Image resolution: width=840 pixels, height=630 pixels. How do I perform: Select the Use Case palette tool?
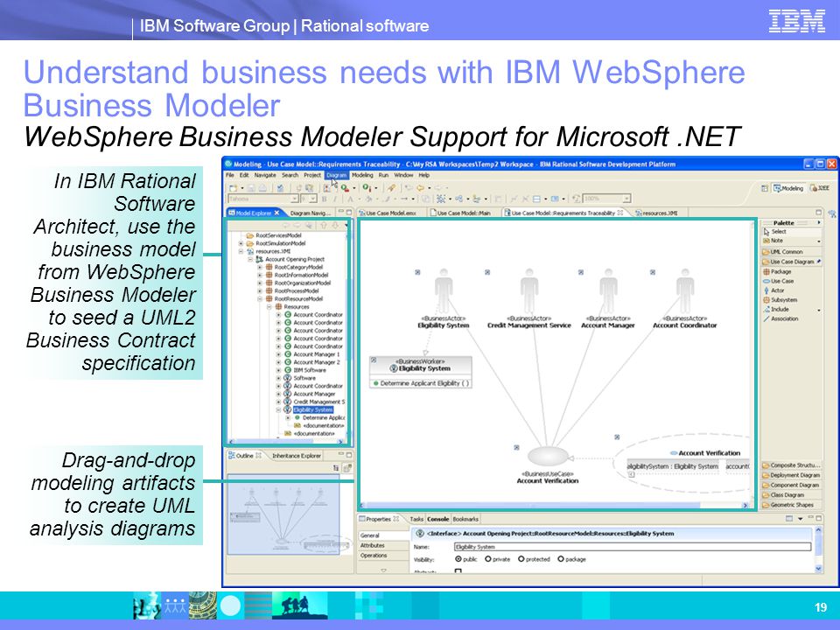778,281
